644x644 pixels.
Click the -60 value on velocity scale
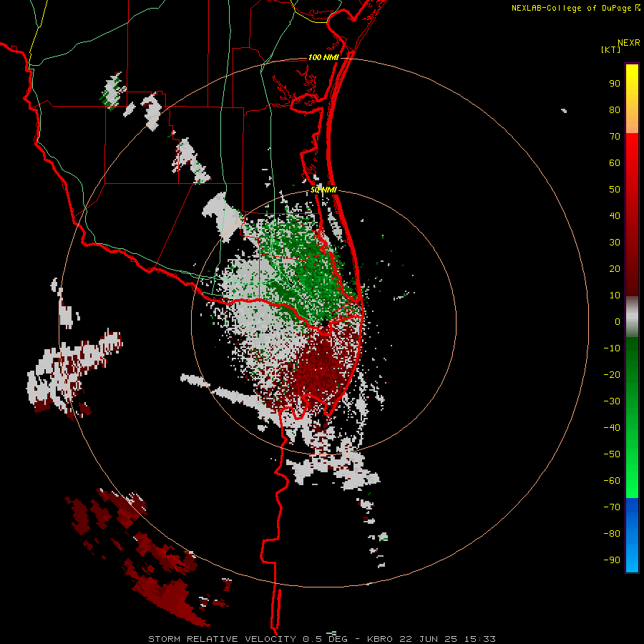(x=612, y=481)
